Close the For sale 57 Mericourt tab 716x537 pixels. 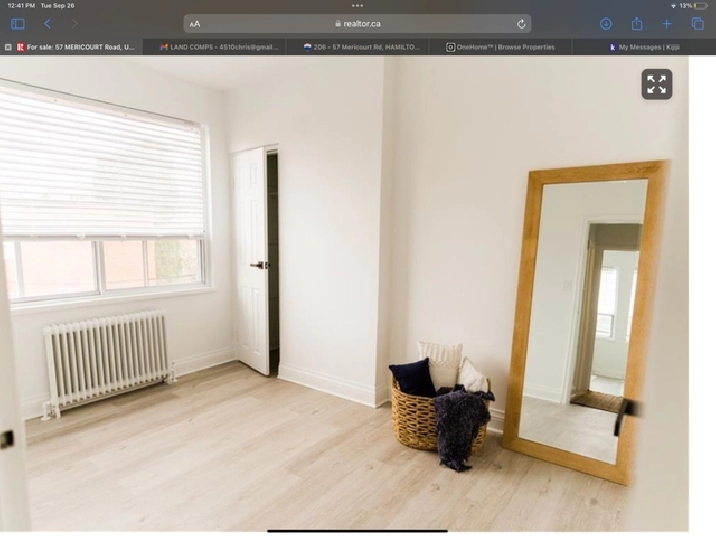(8, 47)
